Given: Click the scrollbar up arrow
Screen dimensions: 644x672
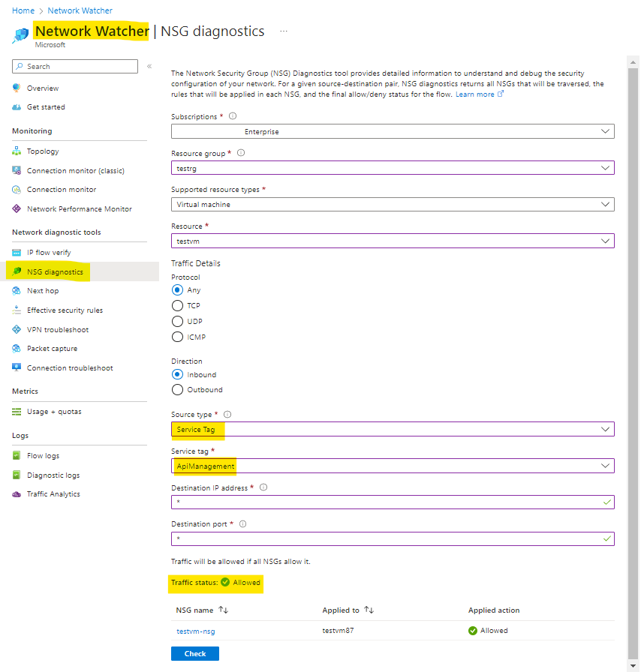Looking at the screenshot, I should point(633,62).
